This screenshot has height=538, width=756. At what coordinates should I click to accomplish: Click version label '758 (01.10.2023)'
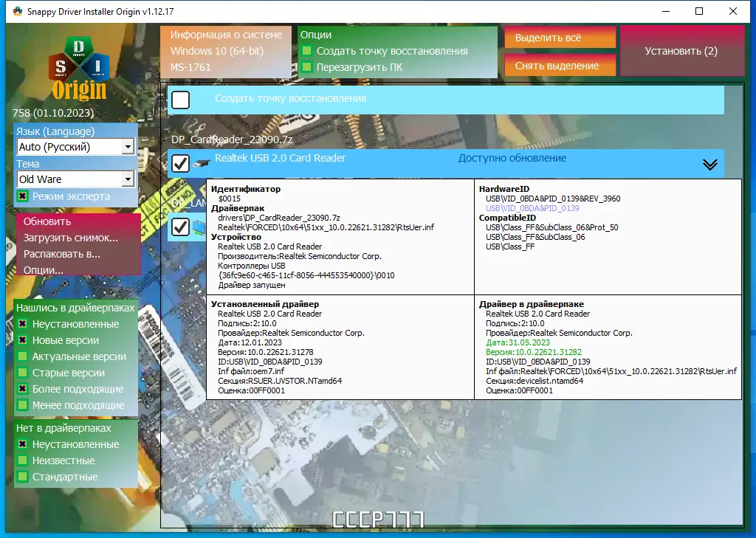tap(53, 113)
